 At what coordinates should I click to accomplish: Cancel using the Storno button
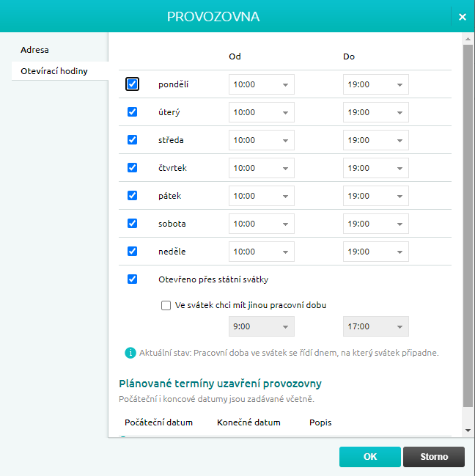(434, 457)
